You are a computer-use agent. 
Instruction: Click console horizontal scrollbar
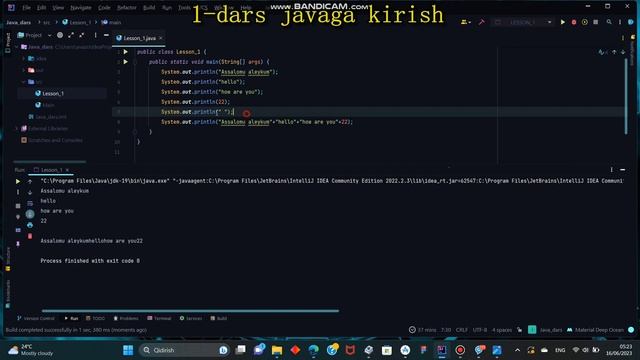tap(190, 311)
